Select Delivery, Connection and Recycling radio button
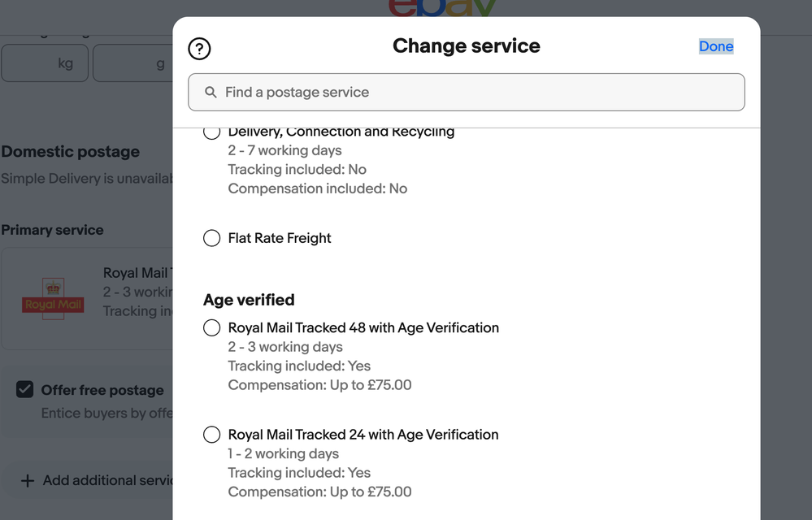The width and height of the screenshot is (812, 520). (x=212, y=132)
